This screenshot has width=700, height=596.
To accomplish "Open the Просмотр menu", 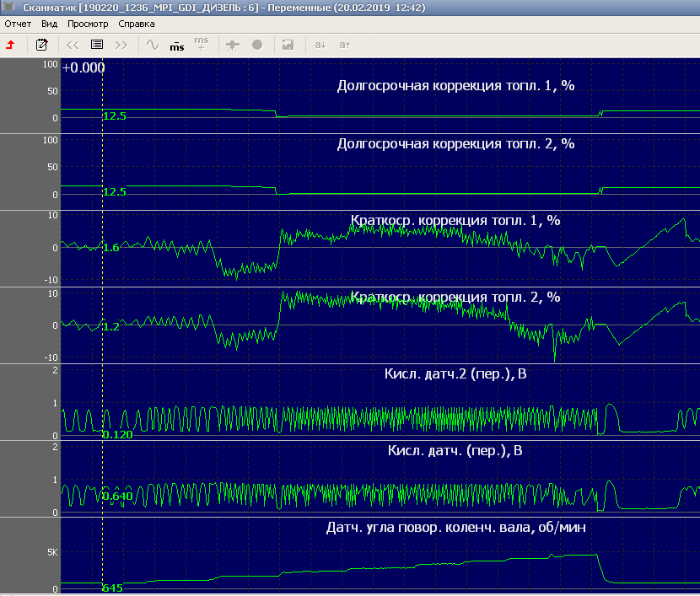I will pyautogui.click(x=88, y=24).
